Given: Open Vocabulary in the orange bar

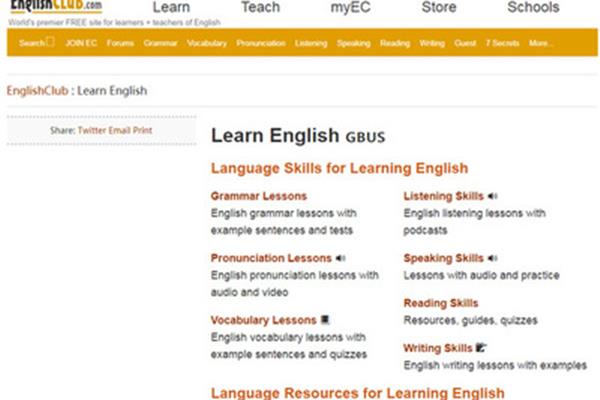Looking at the screenshot, I should tap(207, 43).
